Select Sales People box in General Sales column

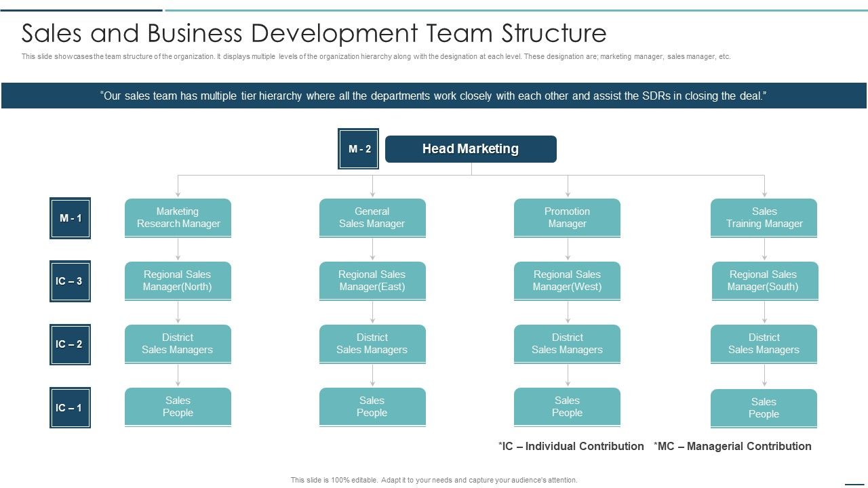[x=372, y=407]
